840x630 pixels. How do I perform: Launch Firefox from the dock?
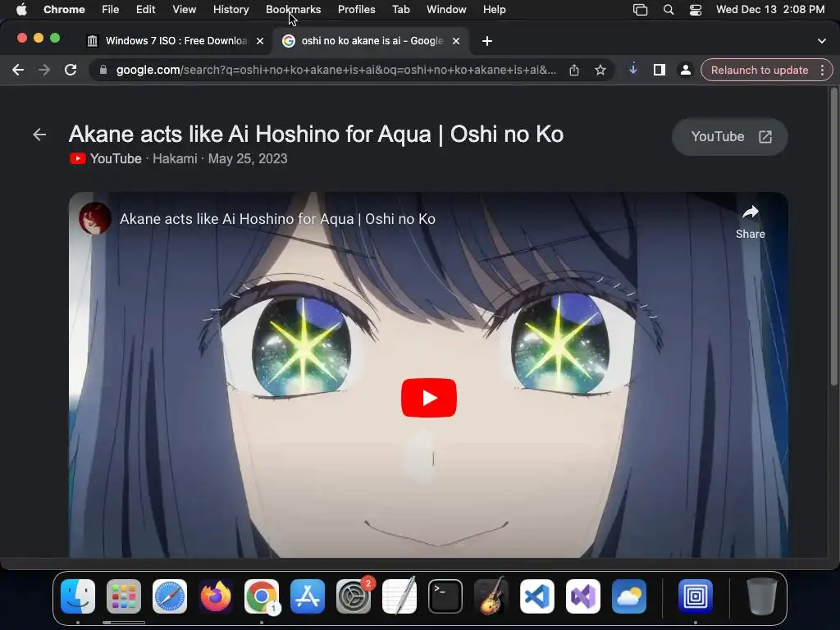(216, 596)
